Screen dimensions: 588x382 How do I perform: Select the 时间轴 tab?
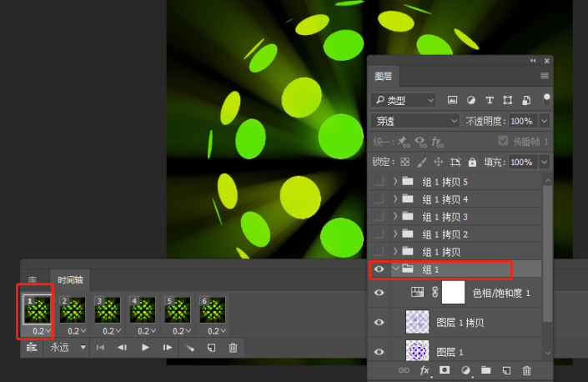pos(69,280)
